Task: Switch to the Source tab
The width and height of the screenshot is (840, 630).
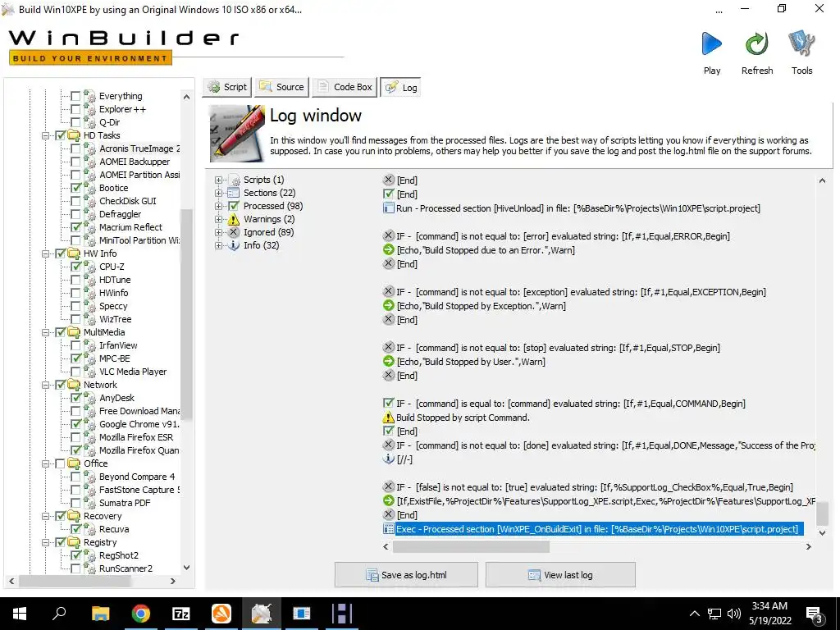Action: click(282, 87)
